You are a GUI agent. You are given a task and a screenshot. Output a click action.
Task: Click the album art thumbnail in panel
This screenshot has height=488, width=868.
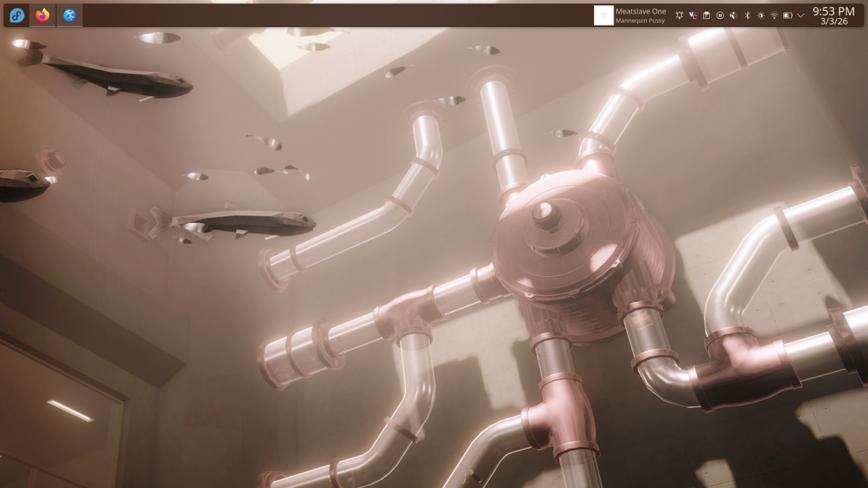click(x=604, y=16)
